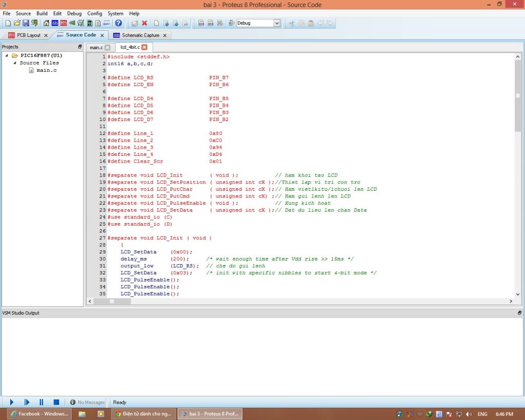525x420 pixels.
Task: Pause the simulation
Action: [x=41, y=402]
